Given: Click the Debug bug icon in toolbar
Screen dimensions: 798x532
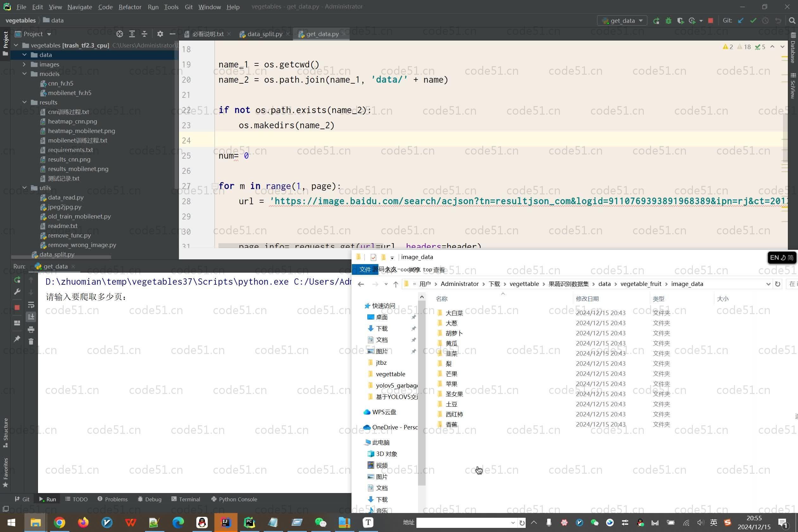Looking at the screenshot, I should tap(668, 21).
